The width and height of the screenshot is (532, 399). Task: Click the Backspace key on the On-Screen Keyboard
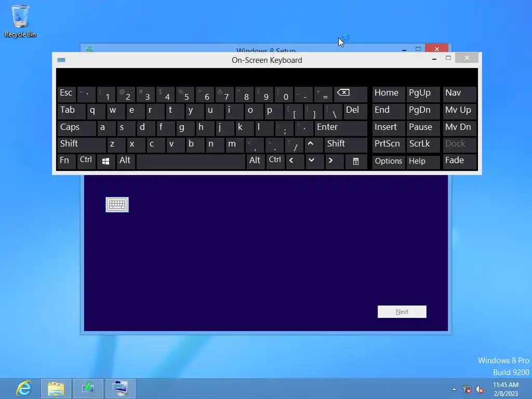(x=351, y=94)
